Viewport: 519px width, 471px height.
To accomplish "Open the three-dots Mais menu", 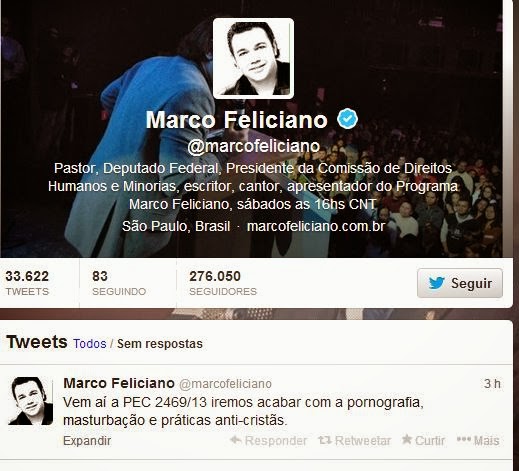I will click(478, 440).
